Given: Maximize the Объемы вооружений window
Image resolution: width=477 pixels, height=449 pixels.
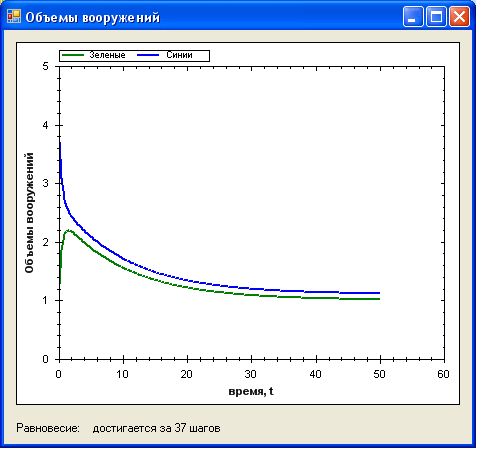Looking at the screenshot, I should (x=436, y=16).
